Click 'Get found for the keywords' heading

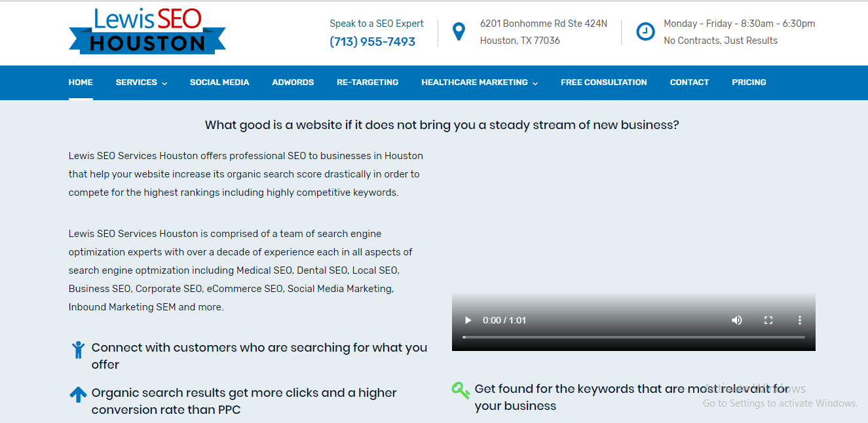pyautogui.click(x=632, y=397)
